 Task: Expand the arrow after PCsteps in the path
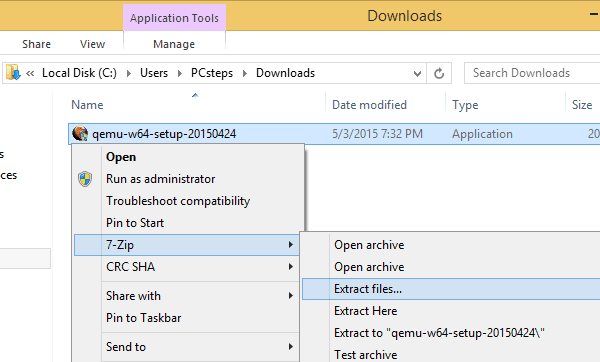(245, 73)
